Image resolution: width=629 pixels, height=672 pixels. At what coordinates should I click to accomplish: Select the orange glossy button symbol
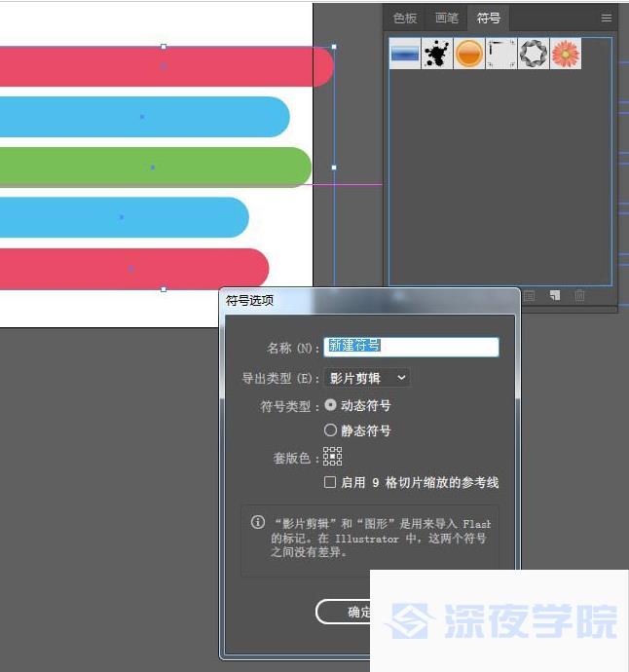(x=469, y=54)
